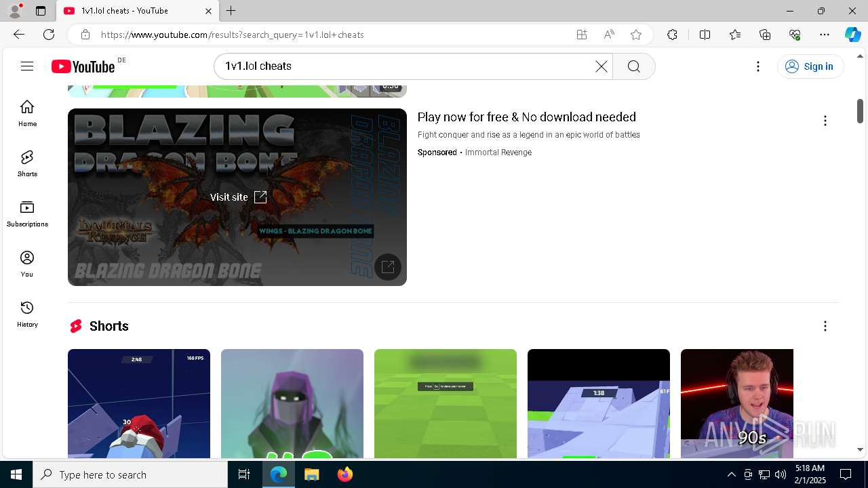Clear the search box with X

(x=601, y=66)
